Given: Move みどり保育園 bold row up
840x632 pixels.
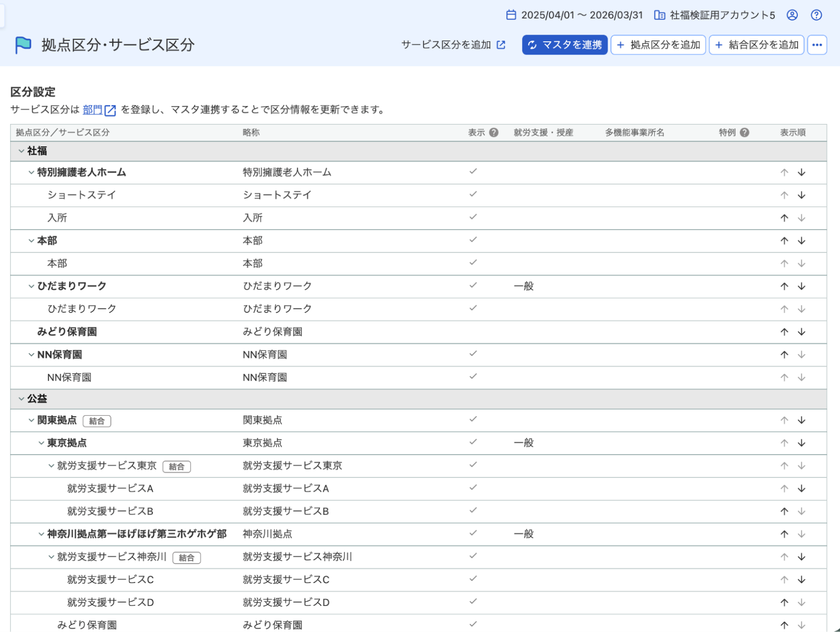Looking at the screenshot, I should point(784,332).
